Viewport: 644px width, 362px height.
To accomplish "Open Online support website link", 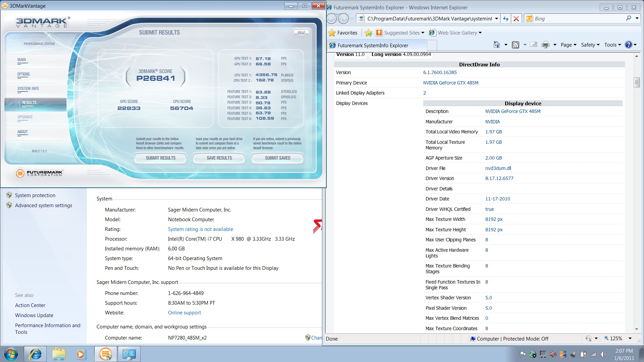I will [184, 313].
